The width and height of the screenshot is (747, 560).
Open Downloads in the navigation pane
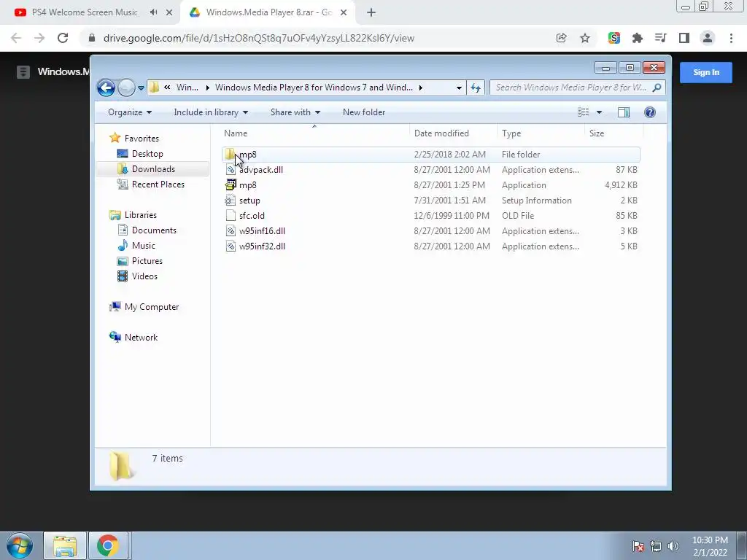153,169
